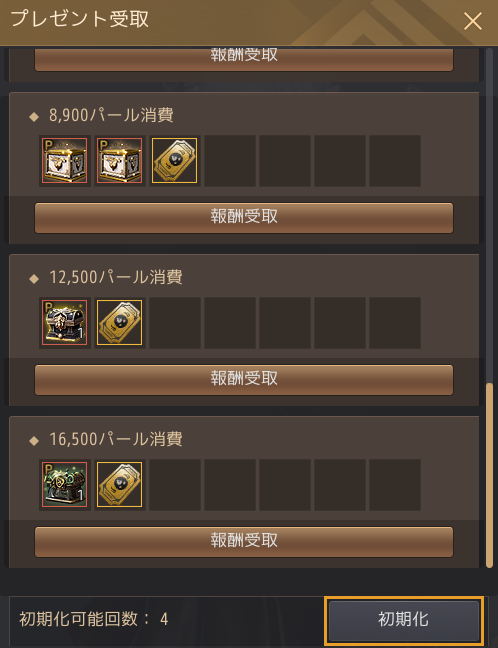Click the 初期化 reset button
The width and height of the screenshot is (498, 648).
(404, 620)
